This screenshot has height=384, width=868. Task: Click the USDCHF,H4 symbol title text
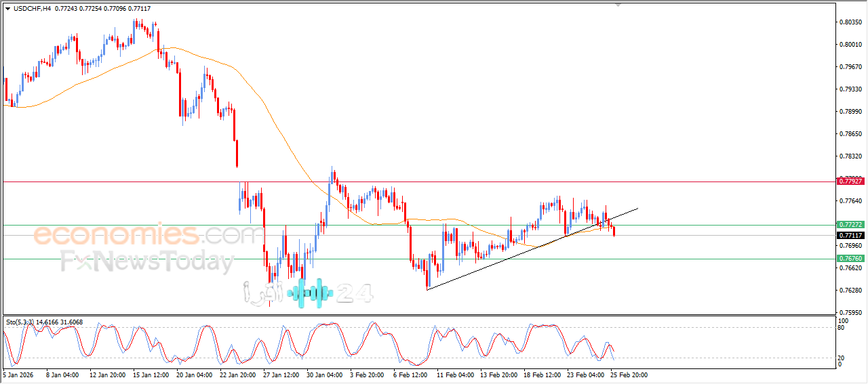[32, 9]
